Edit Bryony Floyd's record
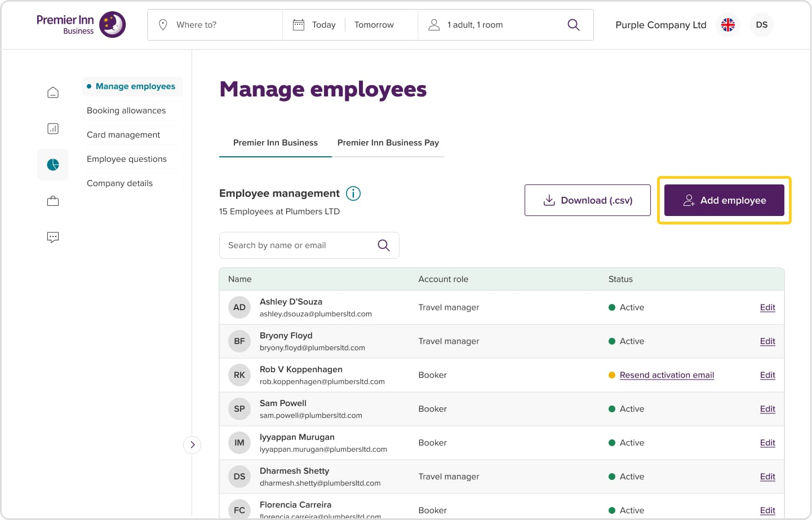 [767, 341]
